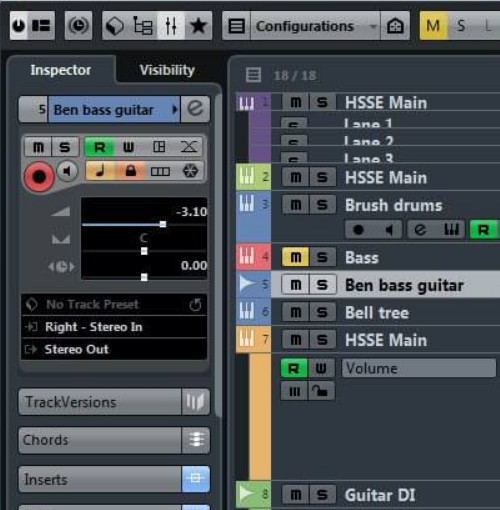Deactivate the global S solo state

(x=461, y=26)
